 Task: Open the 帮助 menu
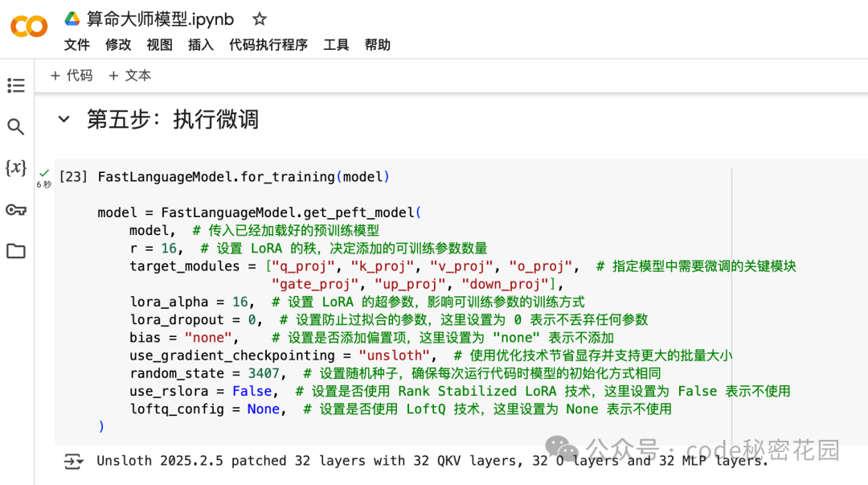(x=378, y=45)
